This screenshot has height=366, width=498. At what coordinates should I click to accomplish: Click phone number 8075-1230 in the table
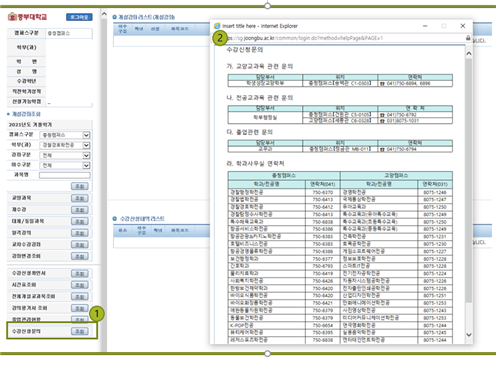tap(435, 244)
